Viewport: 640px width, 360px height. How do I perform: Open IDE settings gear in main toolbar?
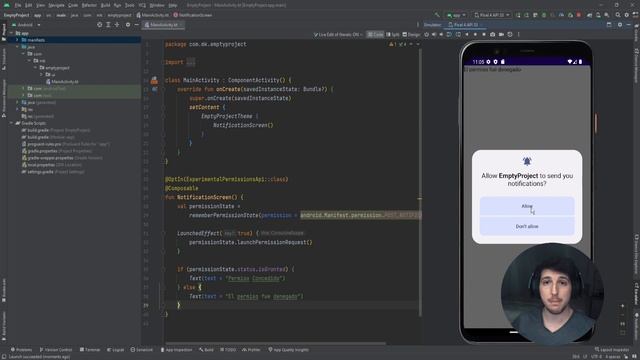pos(627,15)
